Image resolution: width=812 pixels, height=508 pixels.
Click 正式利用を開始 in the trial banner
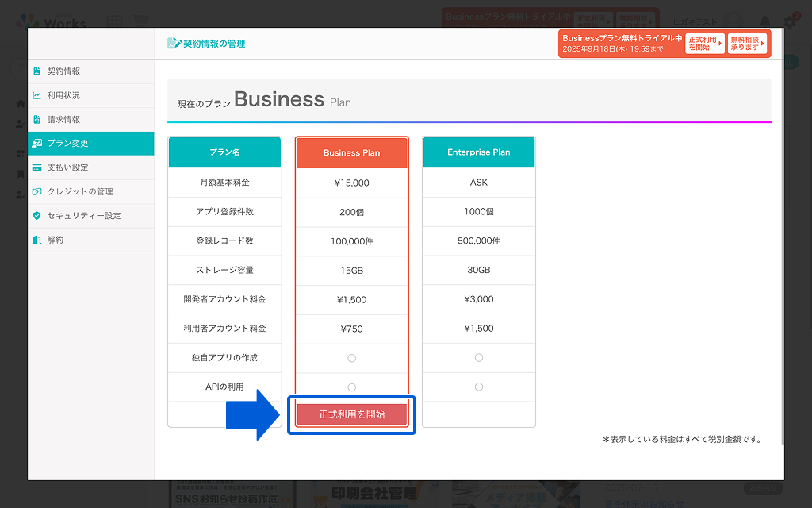(x=704, y=44)
